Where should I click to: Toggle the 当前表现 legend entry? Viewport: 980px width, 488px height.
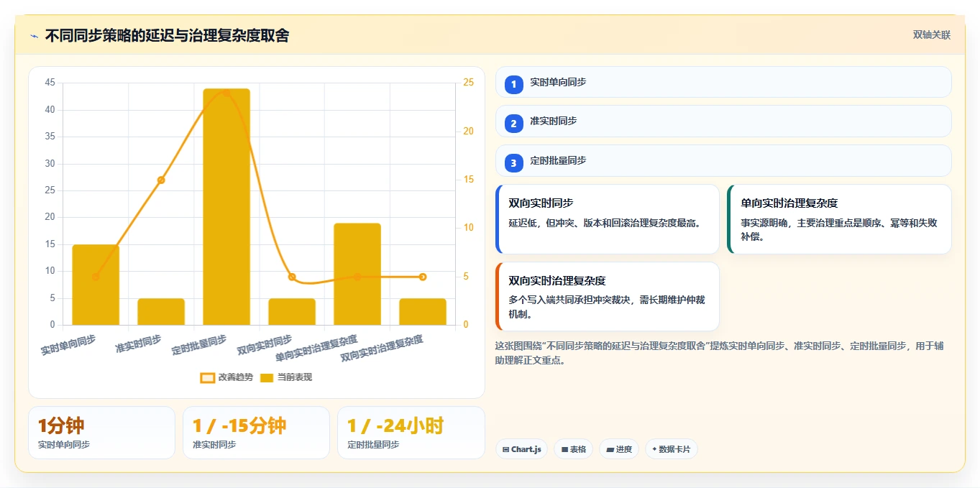coord(286,377)
